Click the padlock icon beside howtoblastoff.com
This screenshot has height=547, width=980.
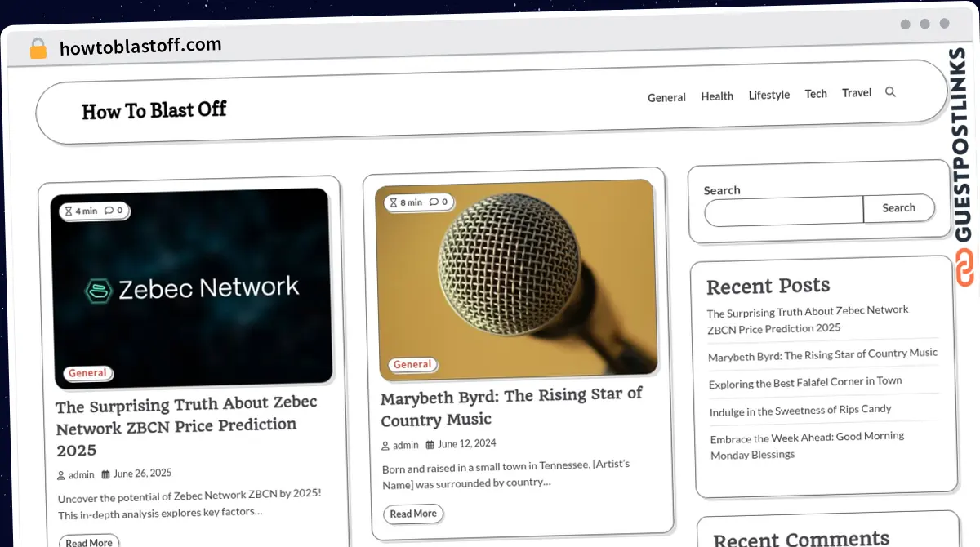click(38, 48)
